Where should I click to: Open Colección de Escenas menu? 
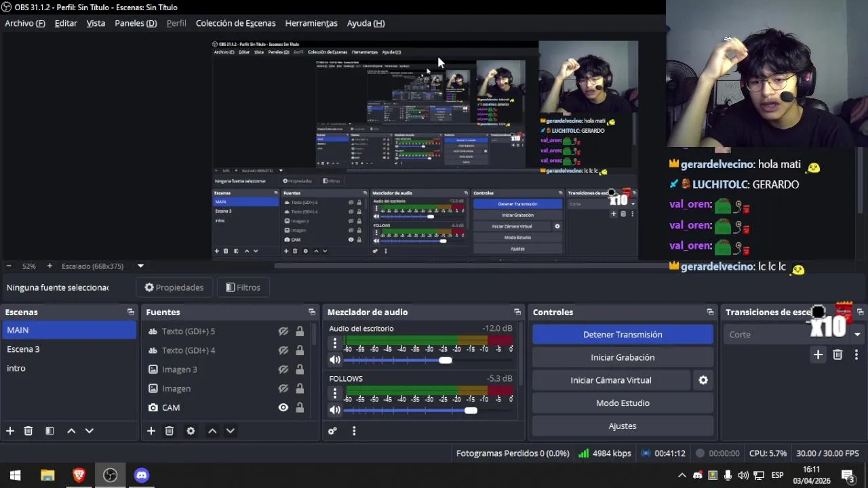coord(235,23)
